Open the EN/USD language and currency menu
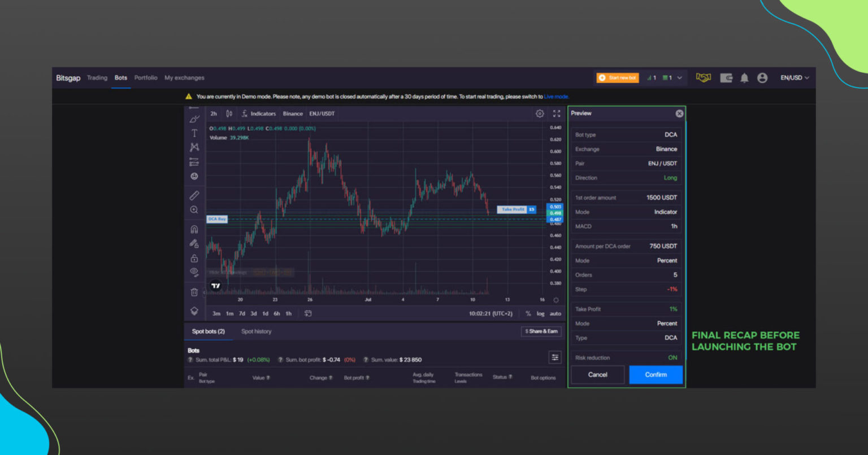 [794, 78]
